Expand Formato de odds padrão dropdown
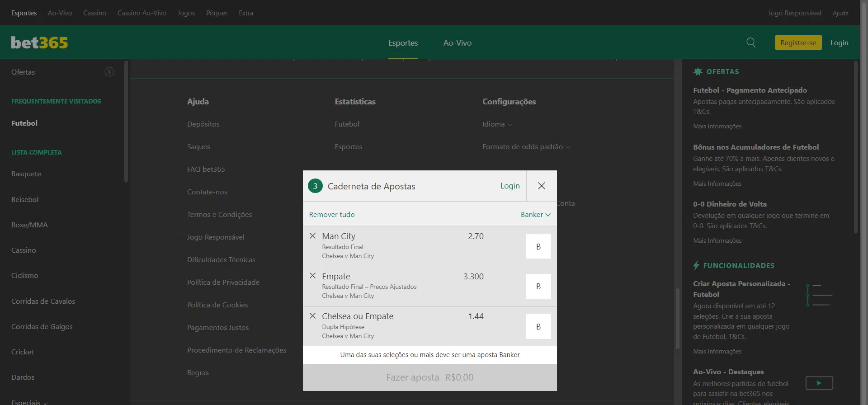This screenshot has height=405, width=868. 527,147
